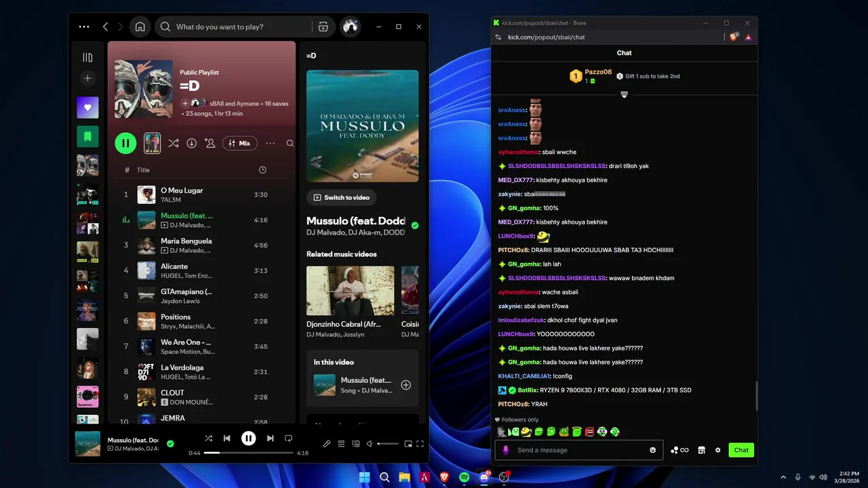This screenshot has width=868, height=488.
Task: Mute Spotify volume speaker icon
Action: pos(370,444)
